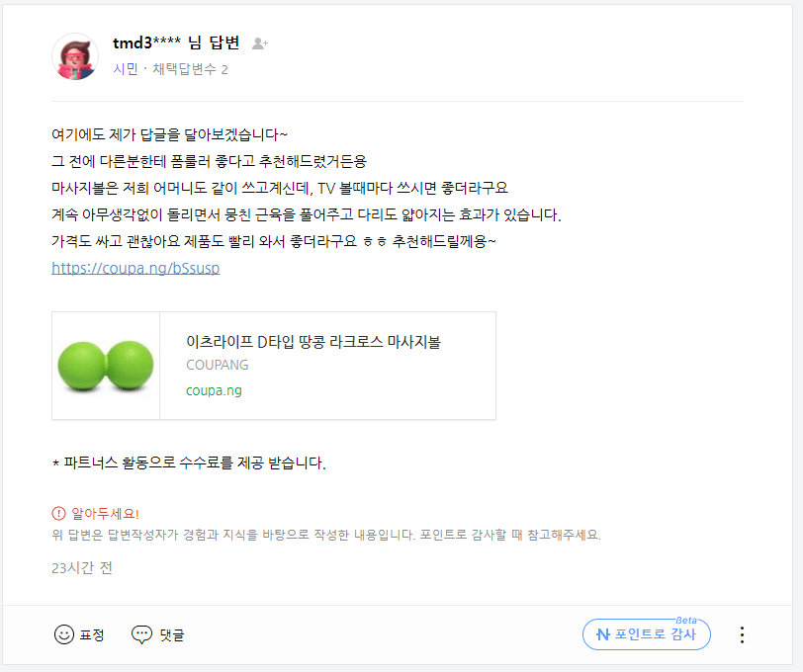This screenshot has width=803, height=672.
Task: Click the red 알아두세요 exclamation icon
Action: [x=59, y=513]
